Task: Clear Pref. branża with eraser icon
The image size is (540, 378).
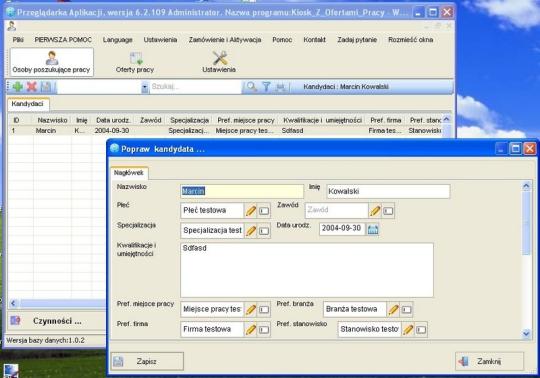Action: [406, 309]
